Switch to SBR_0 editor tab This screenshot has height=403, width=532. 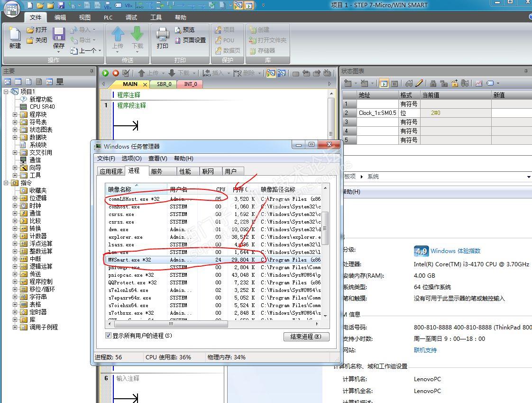(x=164, y=84)
